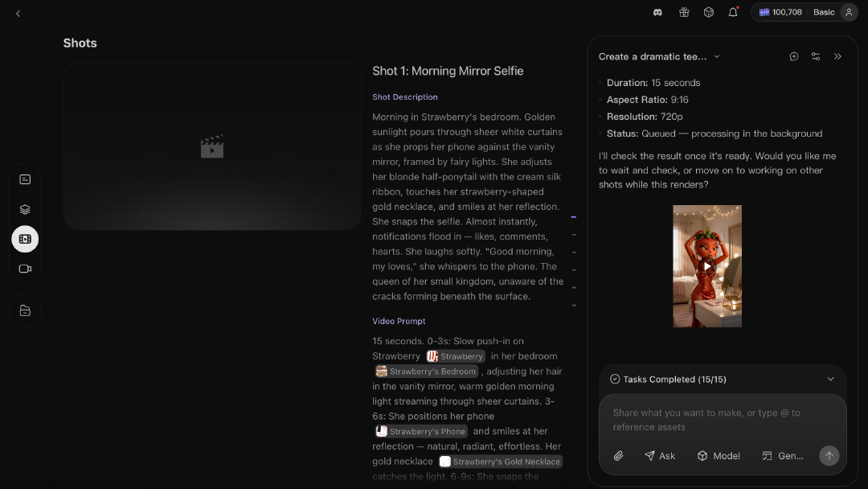Open the chat settings sliders icon

click(x=816, y=56)
